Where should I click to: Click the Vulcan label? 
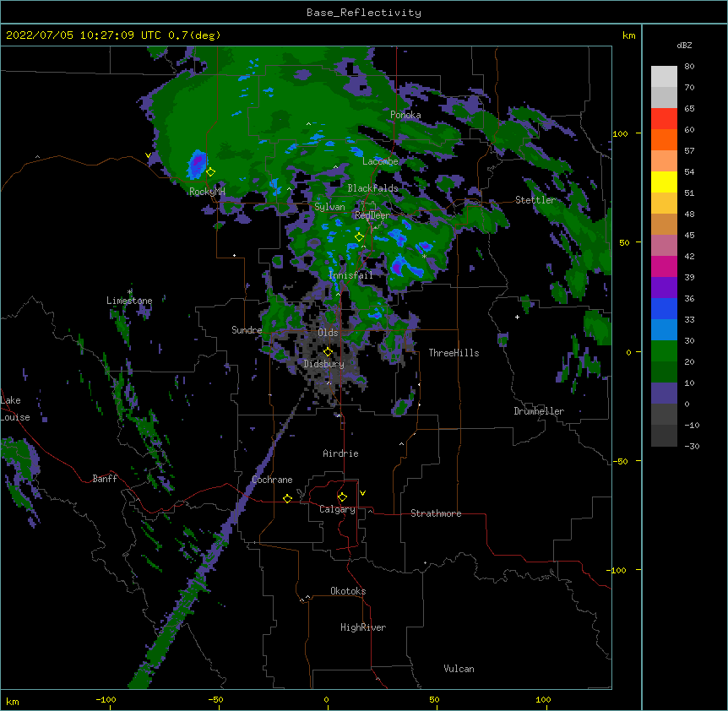point(459,669)
